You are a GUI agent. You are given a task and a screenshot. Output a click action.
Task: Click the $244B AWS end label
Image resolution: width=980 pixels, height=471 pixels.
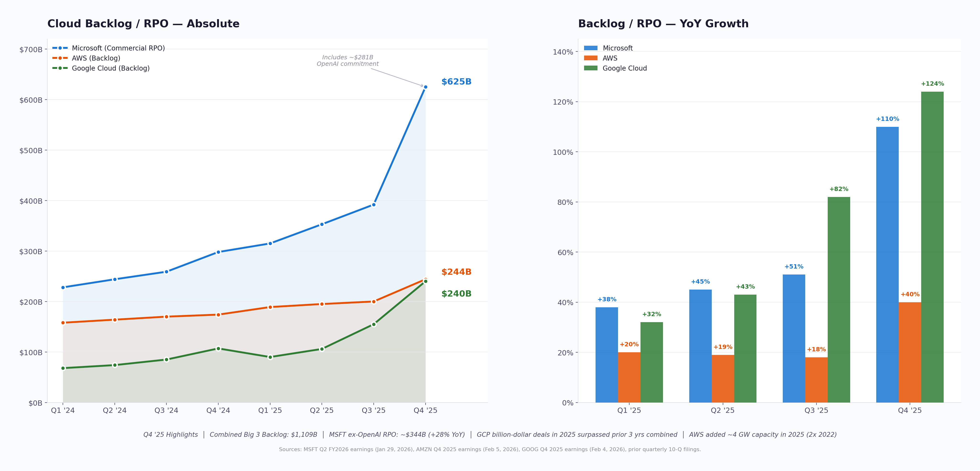(456, 272)
